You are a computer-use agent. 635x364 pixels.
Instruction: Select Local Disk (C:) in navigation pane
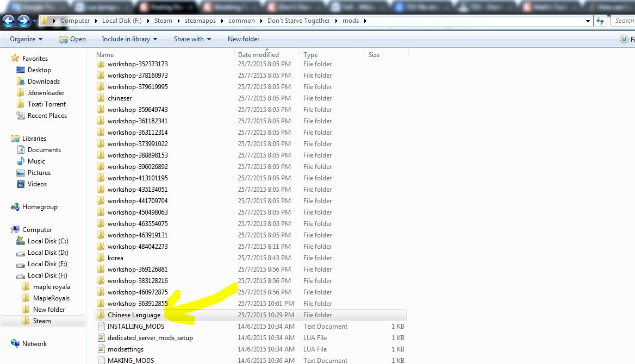point(48,241)
